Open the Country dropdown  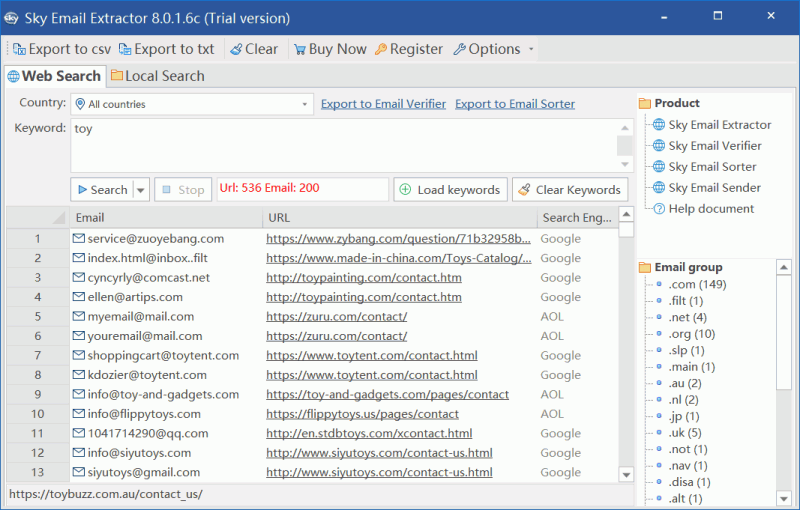[192, 104]
